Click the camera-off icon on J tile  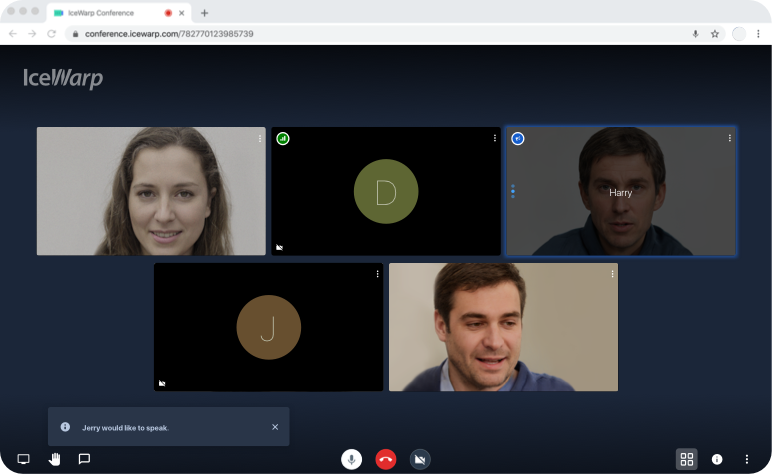pyautogui.click(x=162, y=383)
